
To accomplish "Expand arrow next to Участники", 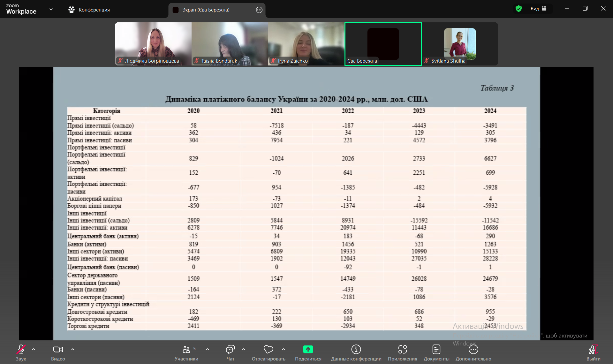I will point(208,349).
